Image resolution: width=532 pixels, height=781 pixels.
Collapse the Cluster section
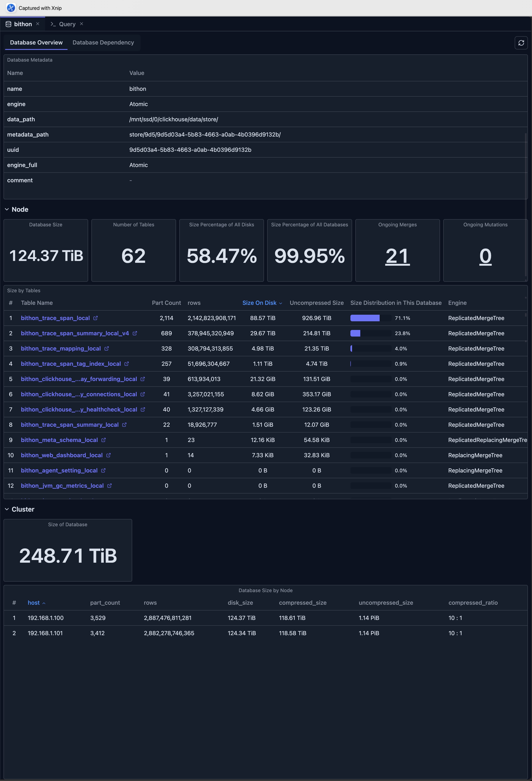[7, 509]
